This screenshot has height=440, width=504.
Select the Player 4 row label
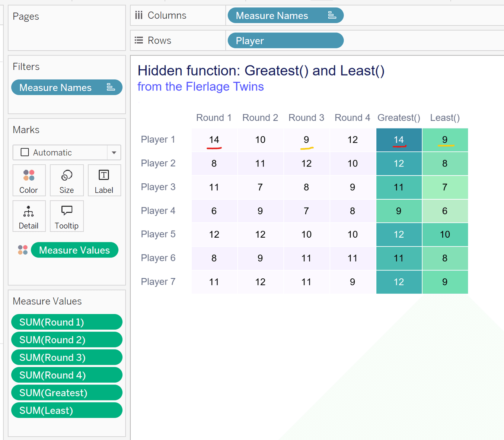click(158, 210)
